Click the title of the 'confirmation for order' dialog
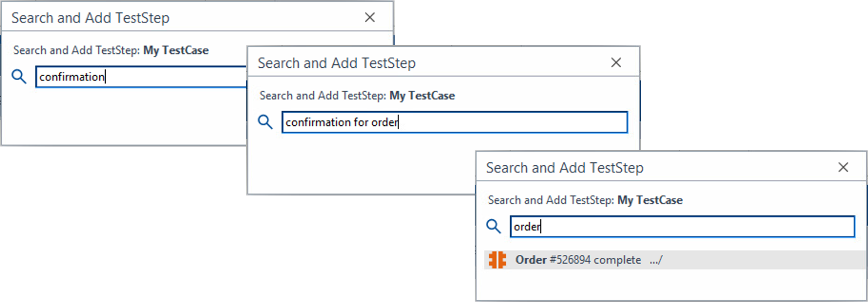Image resolution: width=868 pixels, height=302 pixels. [x=337, y=63]
